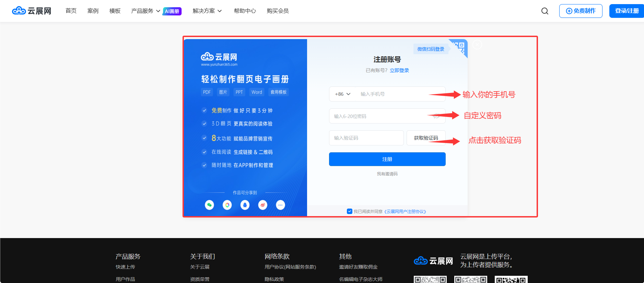The image size is (644, 283).
Task: Toggle password visibility eye icon
Action: coord(436,116)
